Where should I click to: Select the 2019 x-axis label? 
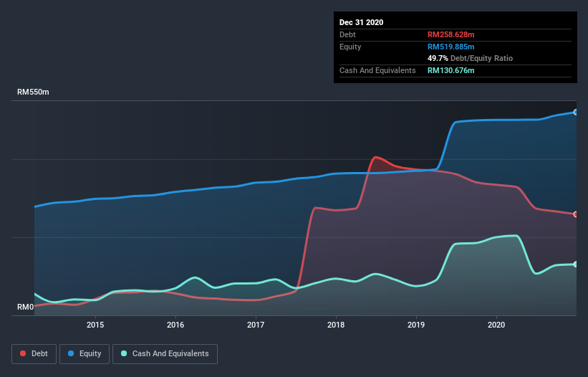tap(416, 325)
